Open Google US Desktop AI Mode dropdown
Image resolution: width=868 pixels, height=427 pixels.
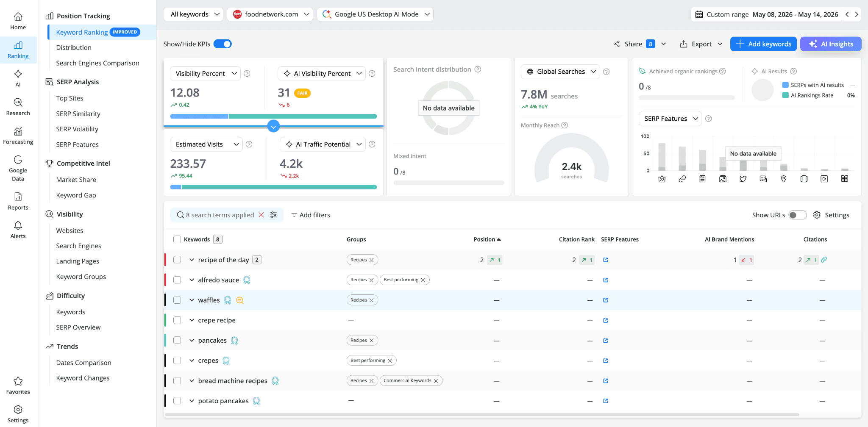(x=375, y=14)
